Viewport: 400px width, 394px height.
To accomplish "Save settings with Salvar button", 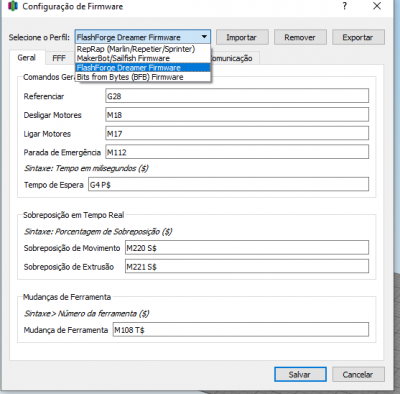I will click(x=300, y=374).
